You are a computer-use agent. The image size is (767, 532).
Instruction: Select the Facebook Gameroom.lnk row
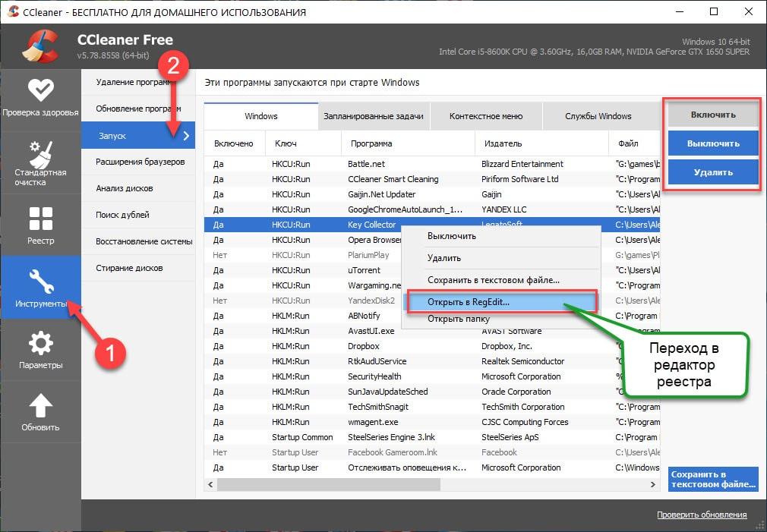(432, 452)
